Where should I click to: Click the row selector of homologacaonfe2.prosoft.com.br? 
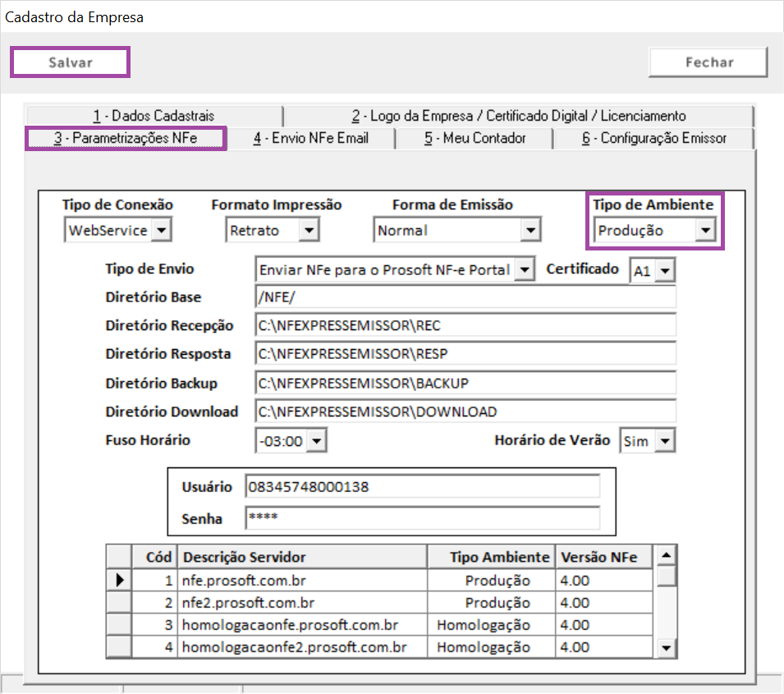pos(120,647)
